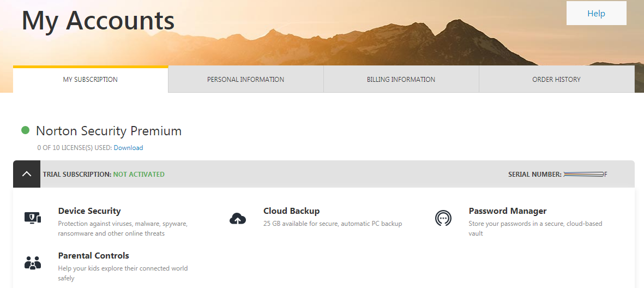Open the Help button
644x288 pixels.
click(597, 13)
